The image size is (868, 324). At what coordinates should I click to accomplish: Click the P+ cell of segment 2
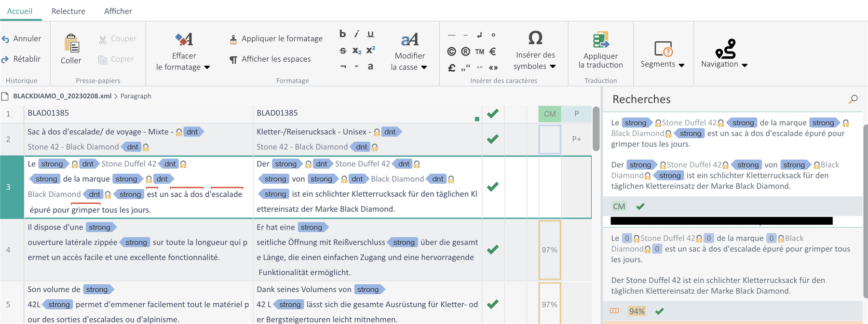[x=577, y=139]
